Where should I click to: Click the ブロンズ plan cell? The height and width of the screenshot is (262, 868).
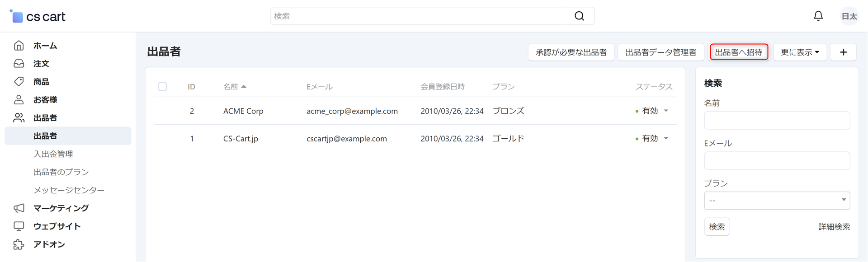508,111
